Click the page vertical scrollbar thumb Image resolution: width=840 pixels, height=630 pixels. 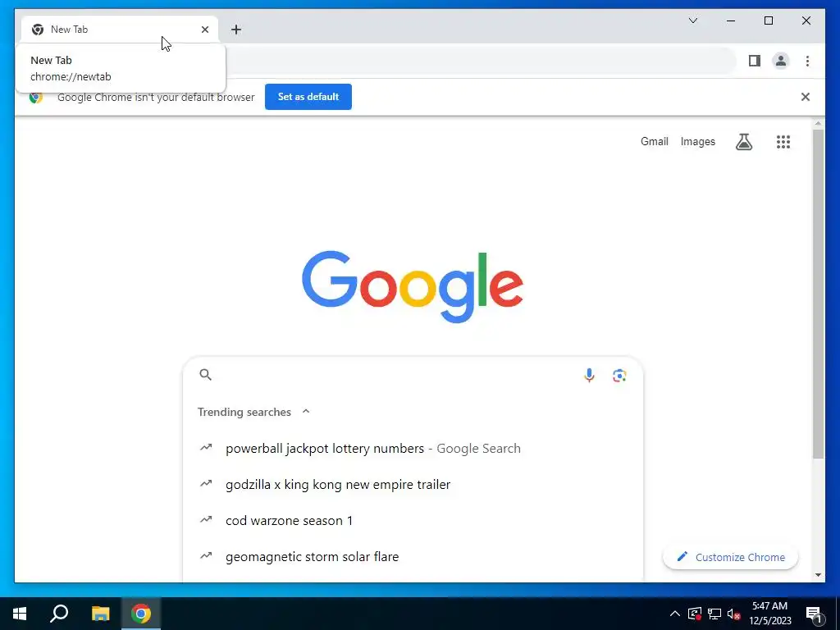click(x=818, y=294)
